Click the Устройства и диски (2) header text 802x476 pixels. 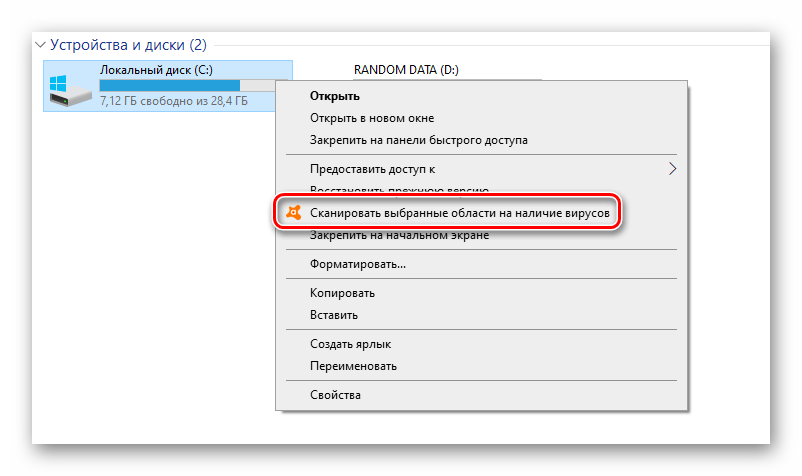click(128, 45)
